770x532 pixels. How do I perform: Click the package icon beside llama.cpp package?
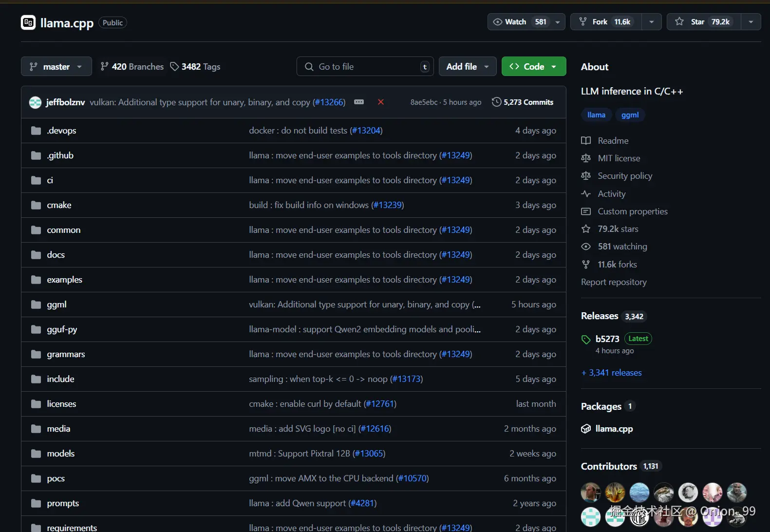coord(586,429)
